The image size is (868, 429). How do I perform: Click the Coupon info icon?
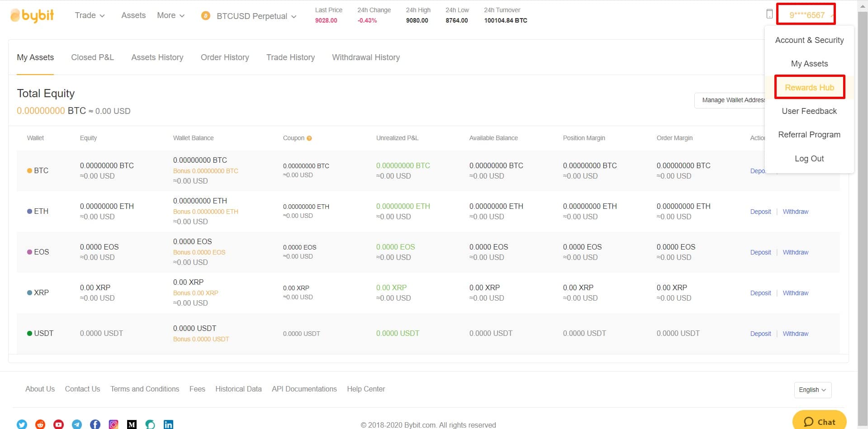point(309,138)
